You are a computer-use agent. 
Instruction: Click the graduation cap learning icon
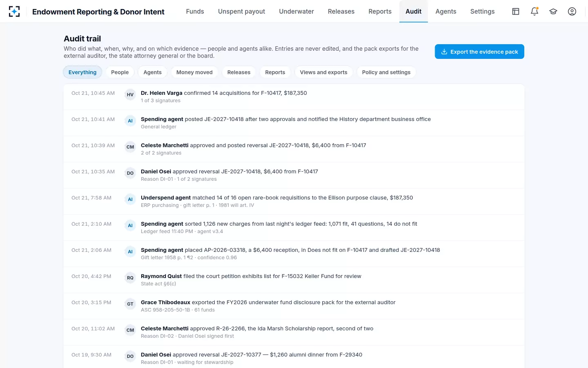(553, 11)
